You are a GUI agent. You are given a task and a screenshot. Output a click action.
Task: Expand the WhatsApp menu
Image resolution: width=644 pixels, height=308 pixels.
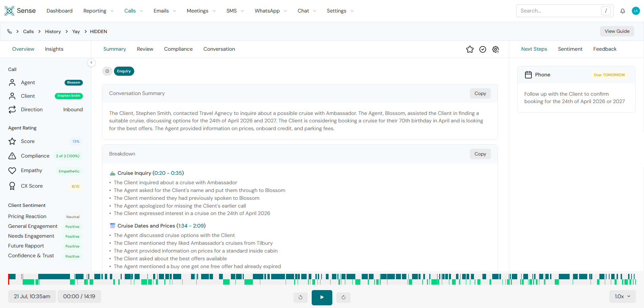(x=270, y=10)
